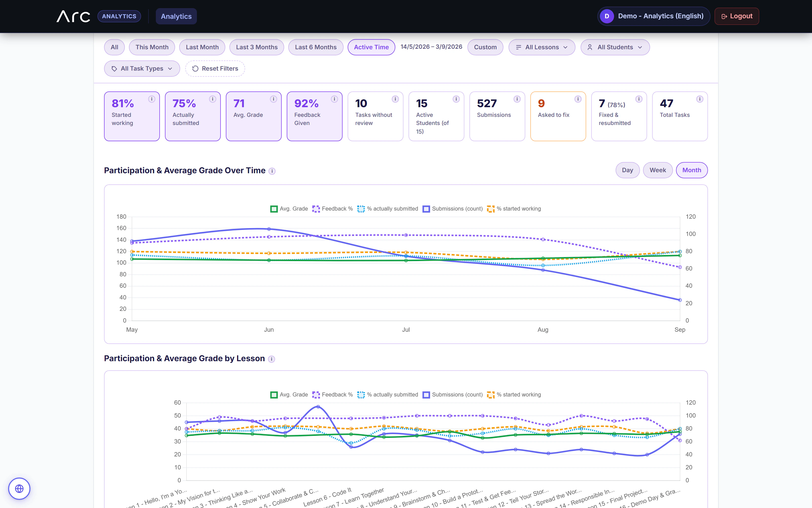This screenshot has width=812, height=508.
Task: Toggle Avg. Grade series in Over Time chart
Action: (x=289, y=209)
